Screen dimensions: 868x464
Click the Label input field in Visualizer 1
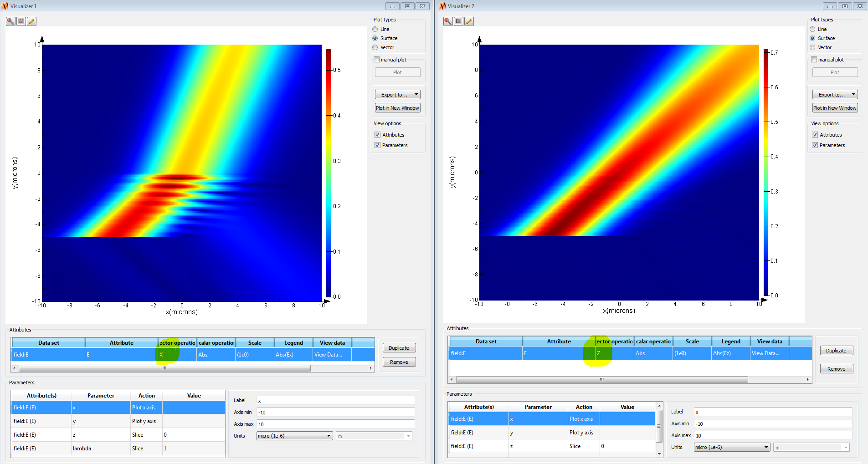[335, 401]
